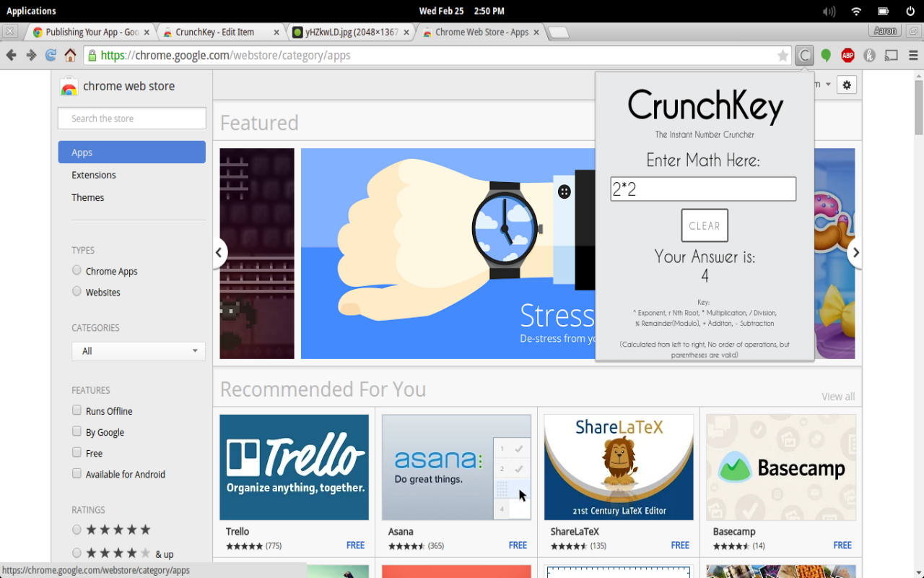Close the CrunchKey Edit Item tab
The width and height of the screenshot is (924, 578).
click(x=276, y=33)
